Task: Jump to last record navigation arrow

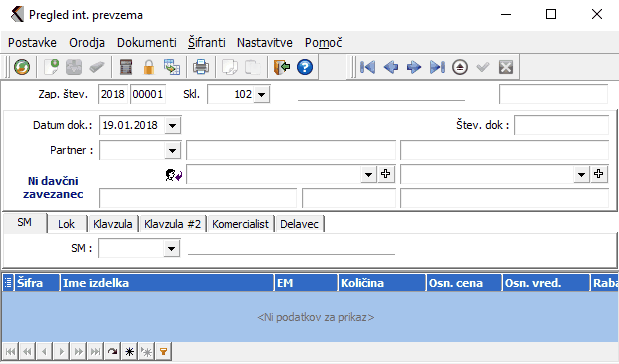Action: pos(437,67)
